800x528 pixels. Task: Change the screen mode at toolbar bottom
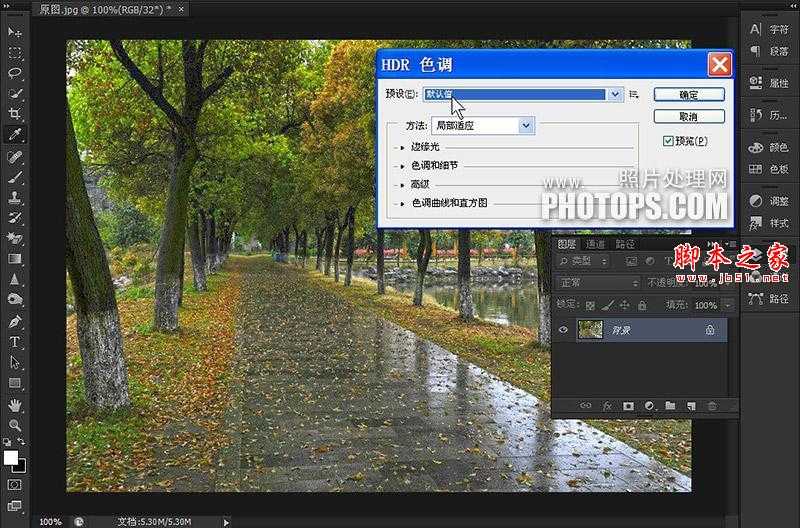coord(14,506)
